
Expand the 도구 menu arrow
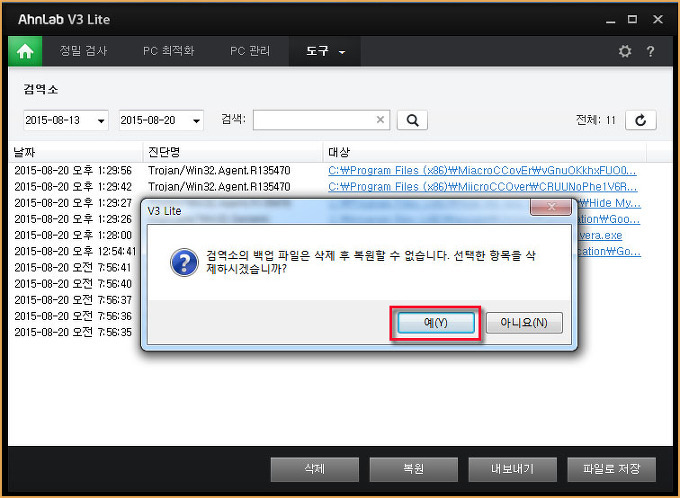342,52
